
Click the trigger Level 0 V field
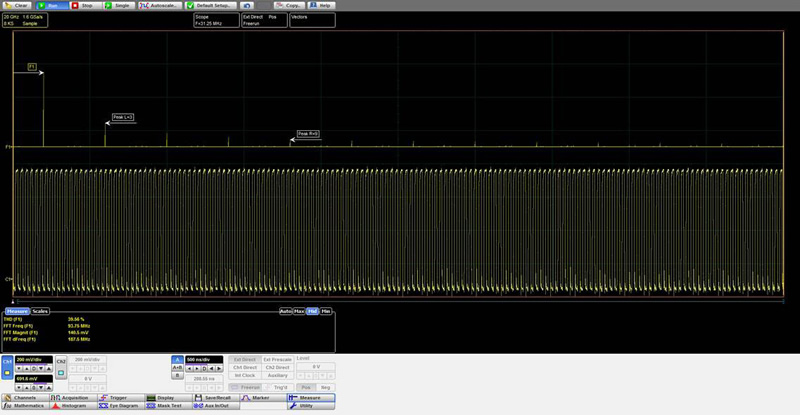316,367
